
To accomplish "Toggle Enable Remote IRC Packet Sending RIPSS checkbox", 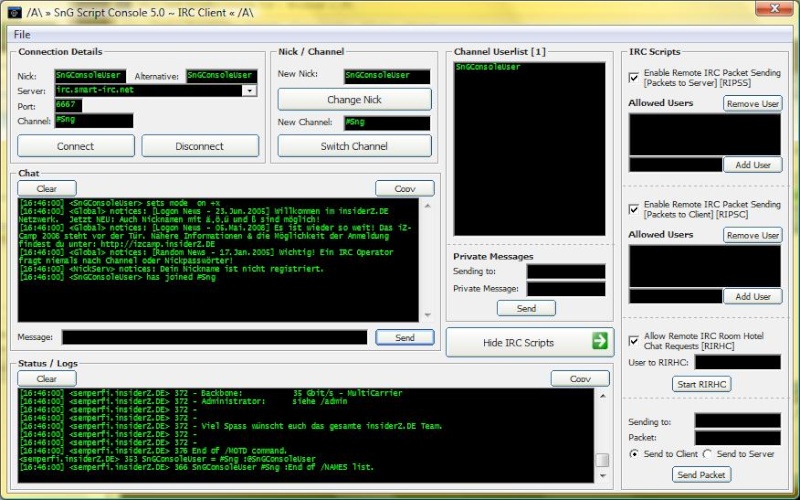I will coord(634,78).
